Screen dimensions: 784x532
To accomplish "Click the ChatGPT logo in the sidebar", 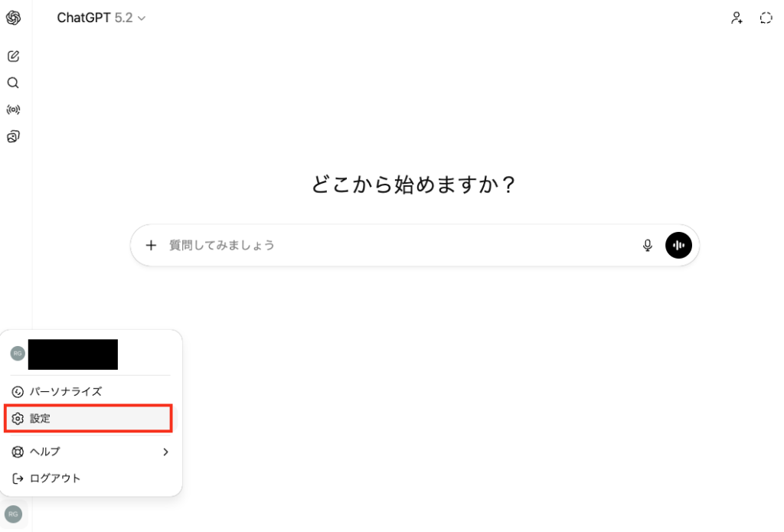I will click(13, 18).
